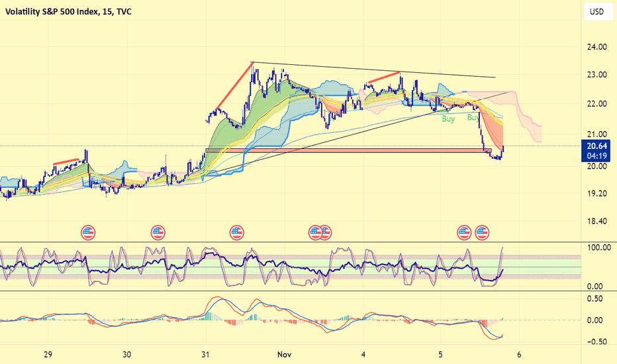The height and width of the screenshot is (364, 617).
Task: Click the Nov label on time axis
Action: pyautogui.click(x=284, y=355)
